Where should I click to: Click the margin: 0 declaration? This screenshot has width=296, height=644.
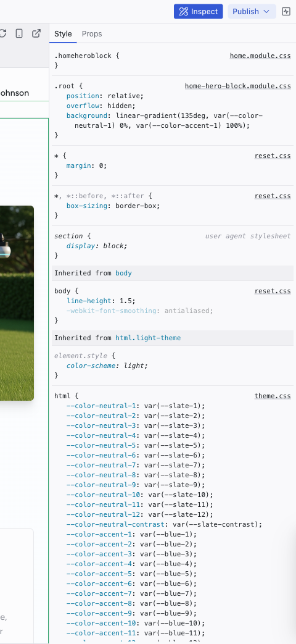click(x=86, y=166)
